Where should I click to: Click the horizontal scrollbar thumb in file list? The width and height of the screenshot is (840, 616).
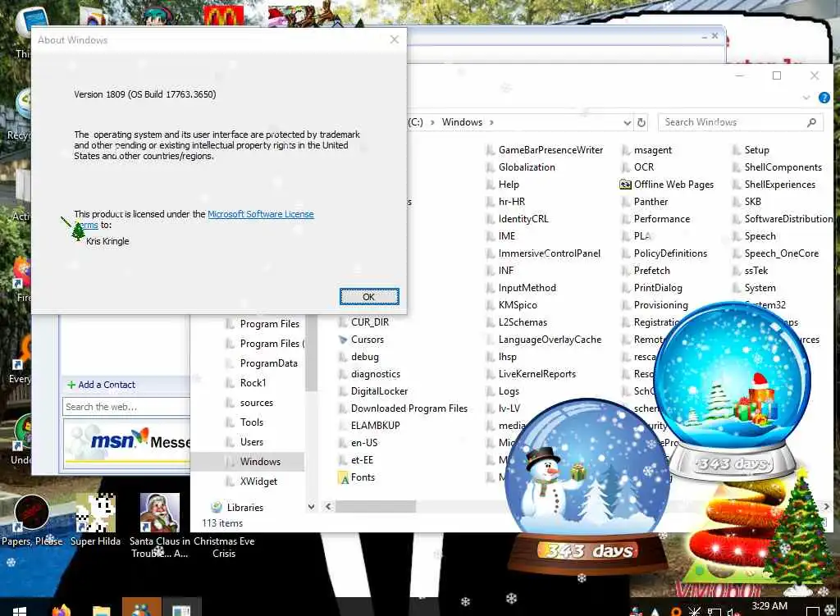coord(376,506)
